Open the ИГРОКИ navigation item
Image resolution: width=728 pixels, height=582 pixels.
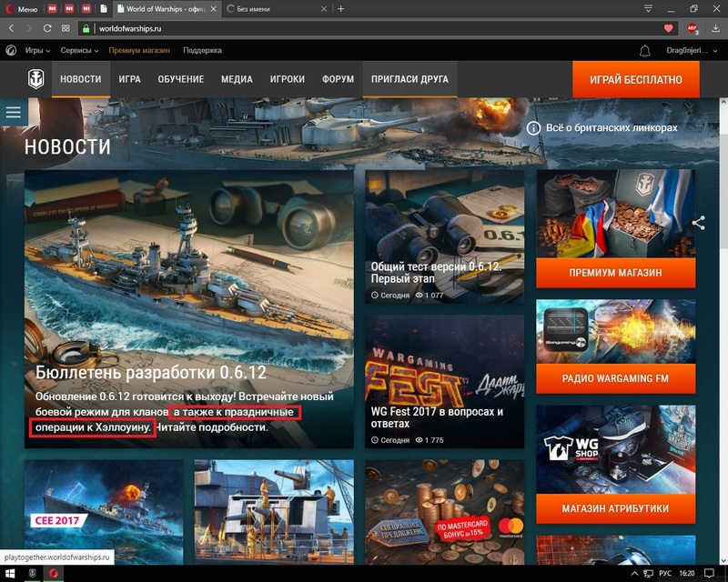pos(288,79)
